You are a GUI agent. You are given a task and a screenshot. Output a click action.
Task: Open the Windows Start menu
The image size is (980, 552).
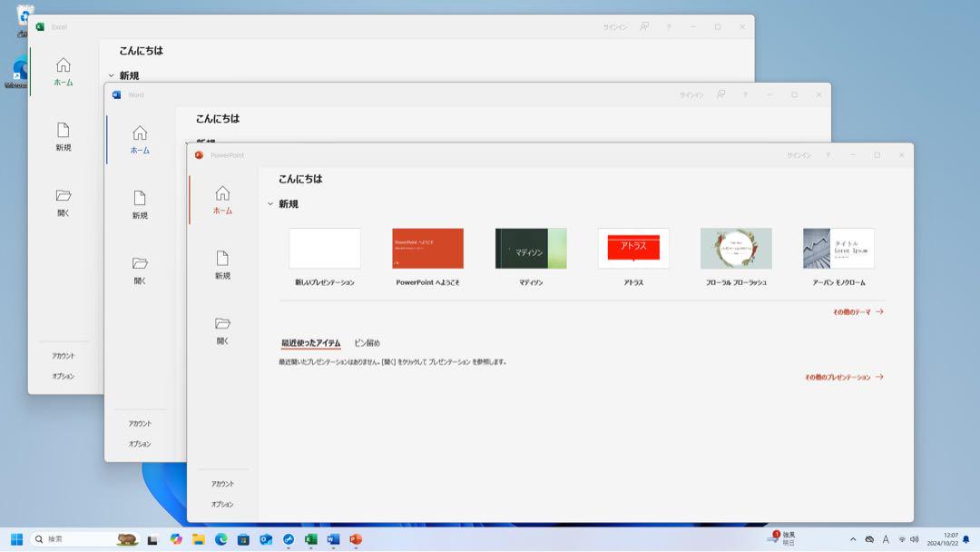pos(17,539)
